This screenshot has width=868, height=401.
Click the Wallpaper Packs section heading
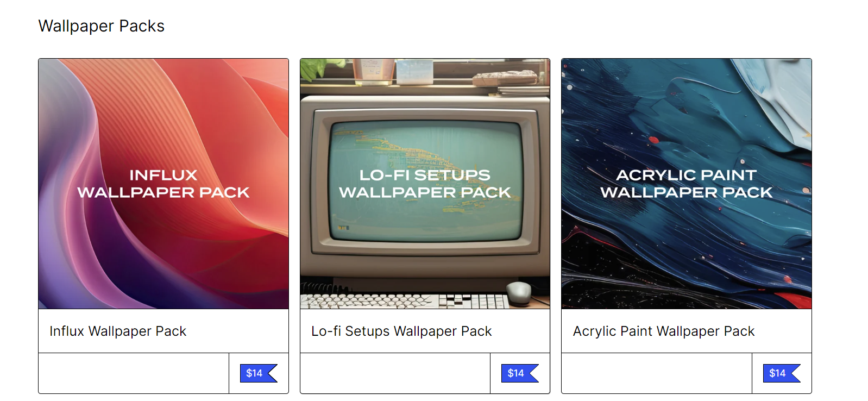click(x=102, y=26)
